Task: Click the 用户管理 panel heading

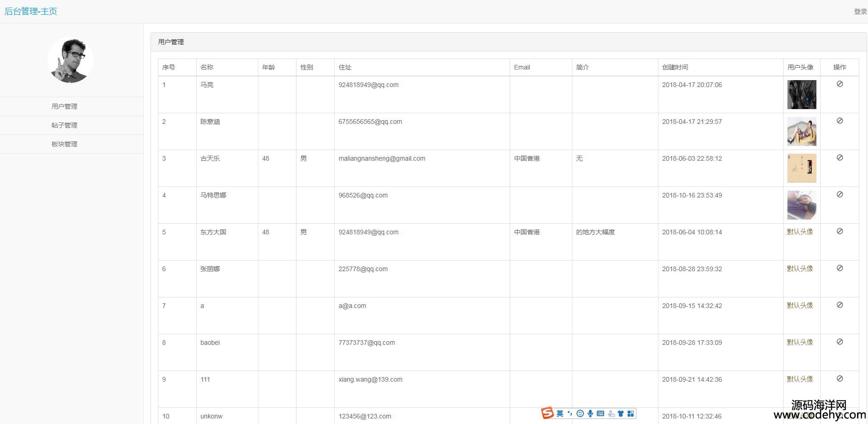Action: (x=171, y=42)
